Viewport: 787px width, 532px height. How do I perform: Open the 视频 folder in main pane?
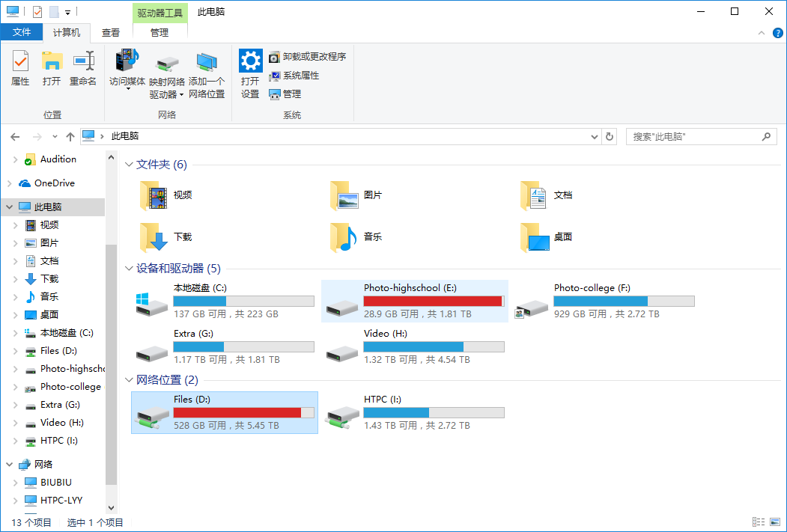[166, 195]
